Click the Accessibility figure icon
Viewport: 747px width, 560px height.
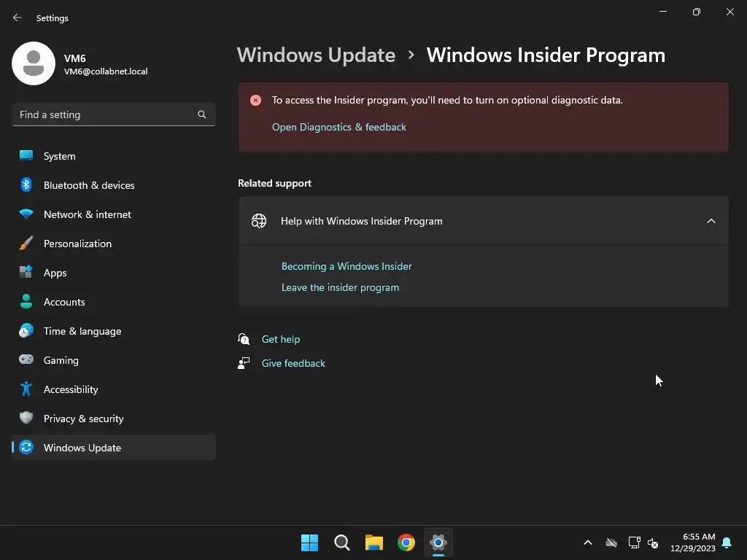26,389
